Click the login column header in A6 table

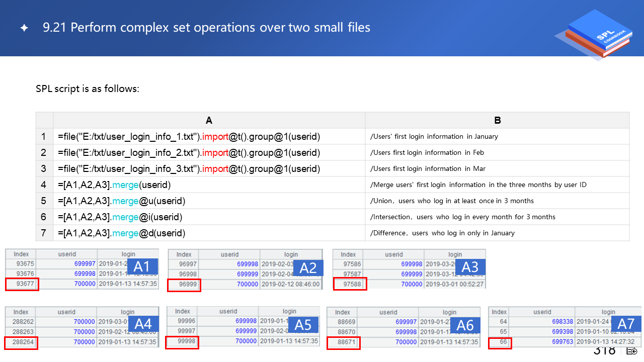coord(449,312)
